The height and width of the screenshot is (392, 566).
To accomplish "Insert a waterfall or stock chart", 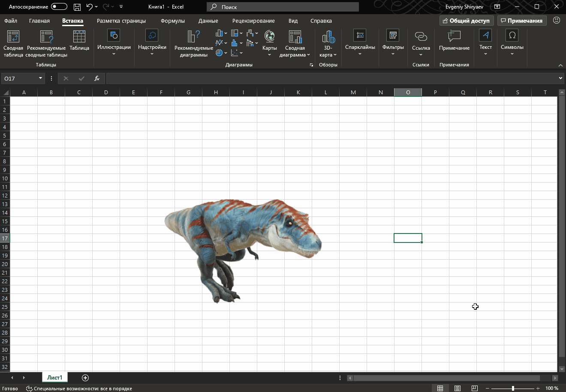I will point(252,33).
